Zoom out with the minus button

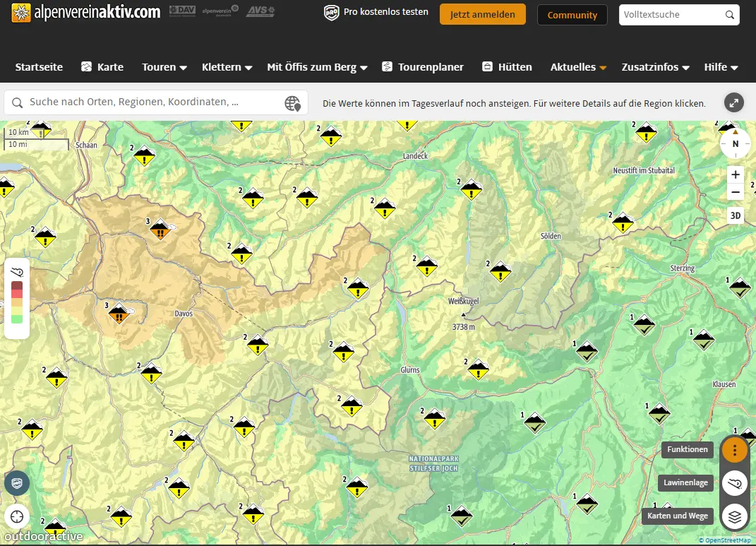click(736, 192)
